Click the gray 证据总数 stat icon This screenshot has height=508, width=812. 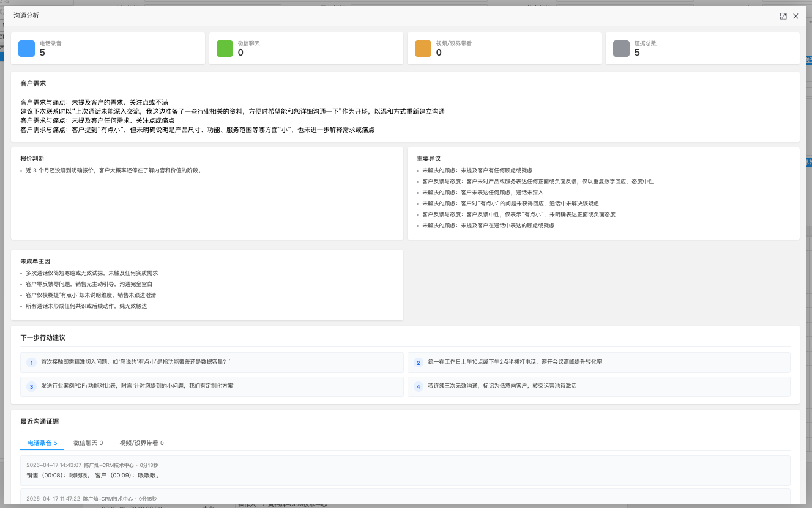click(x=622, y=48)
